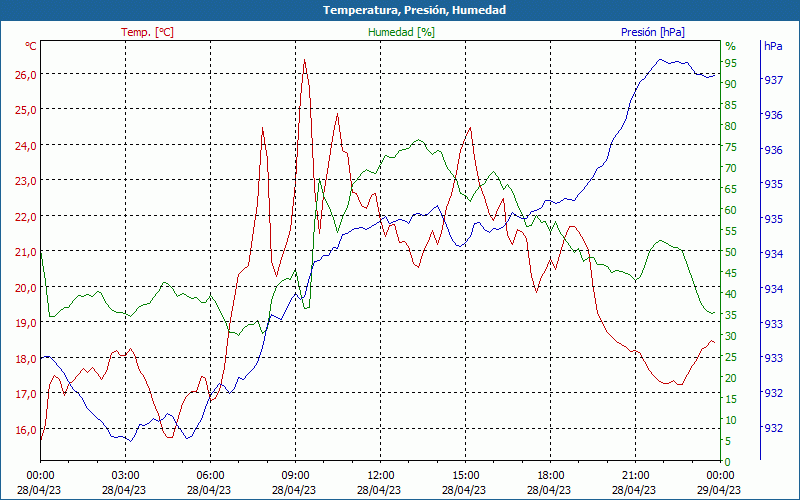The image size is (800, 500).
Task: Click the 09:00 time axis label
Action: (x=295, y=476)
